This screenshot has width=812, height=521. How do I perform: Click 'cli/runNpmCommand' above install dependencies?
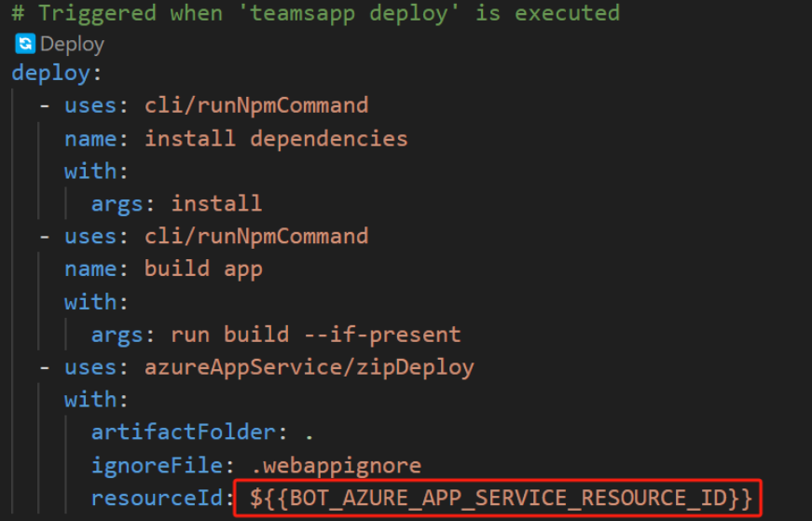256,105
